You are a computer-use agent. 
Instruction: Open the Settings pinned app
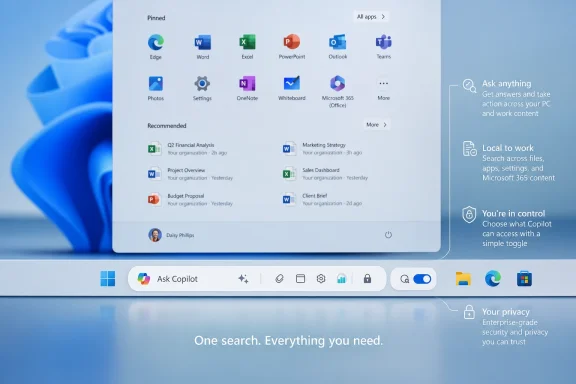tap(202, 88)
